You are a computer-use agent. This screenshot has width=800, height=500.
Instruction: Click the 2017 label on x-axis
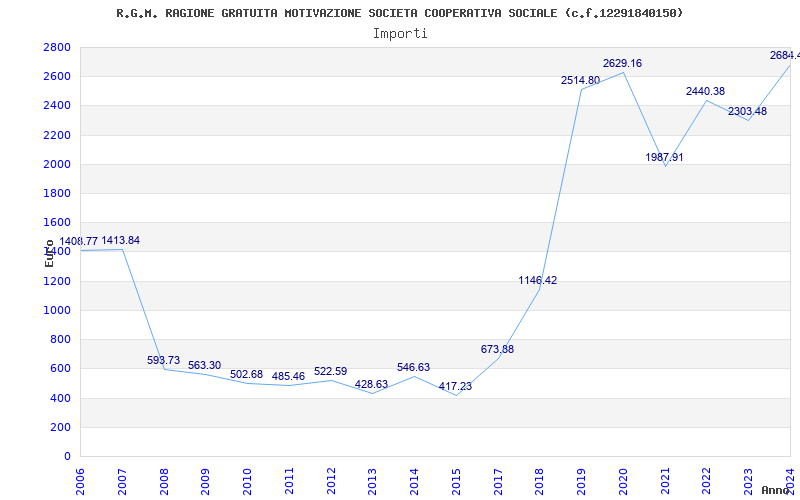coord(498,482)
